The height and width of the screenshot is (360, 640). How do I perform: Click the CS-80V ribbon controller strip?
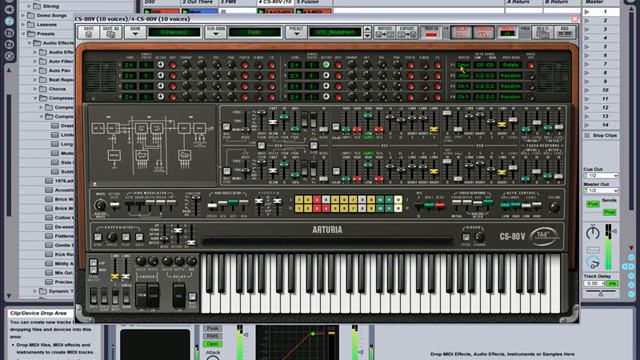[x=327, y=241]
